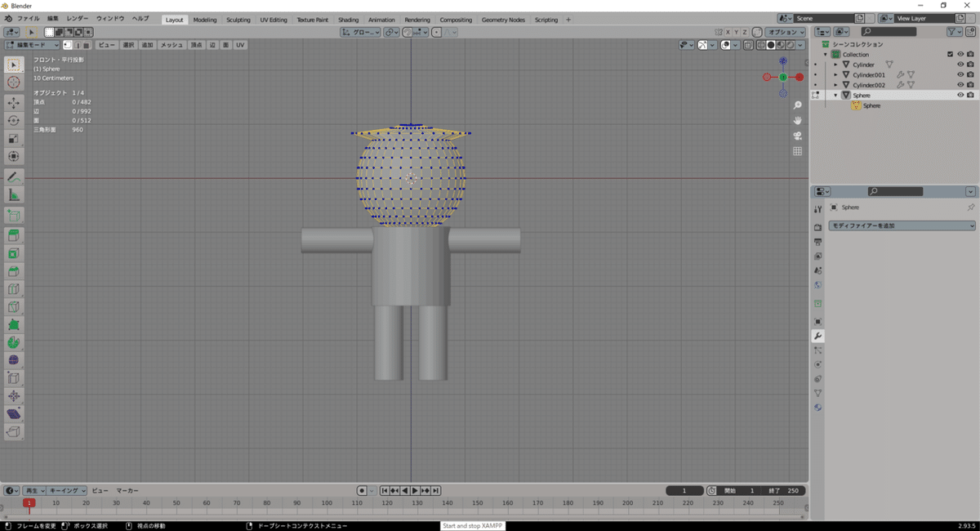
Task: Open the Tool properties tab icon
Action: coord(817,210)
